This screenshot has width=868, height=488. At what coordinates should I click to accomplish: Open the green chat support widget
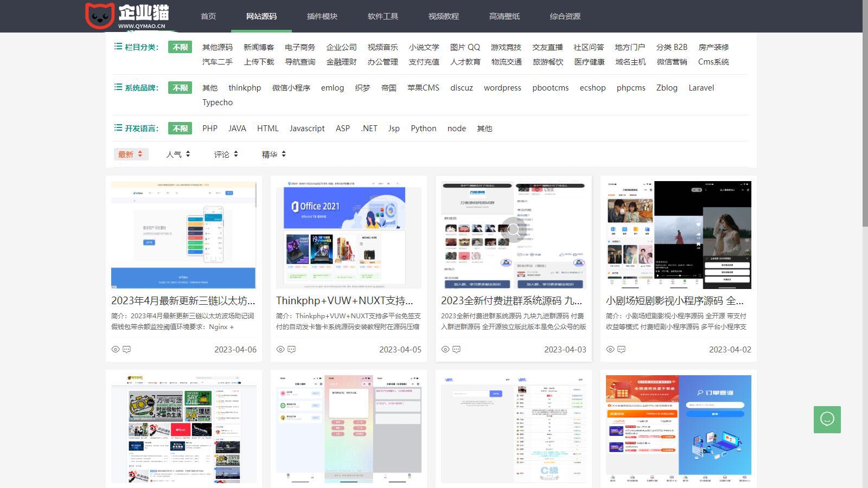coord(827,419)
